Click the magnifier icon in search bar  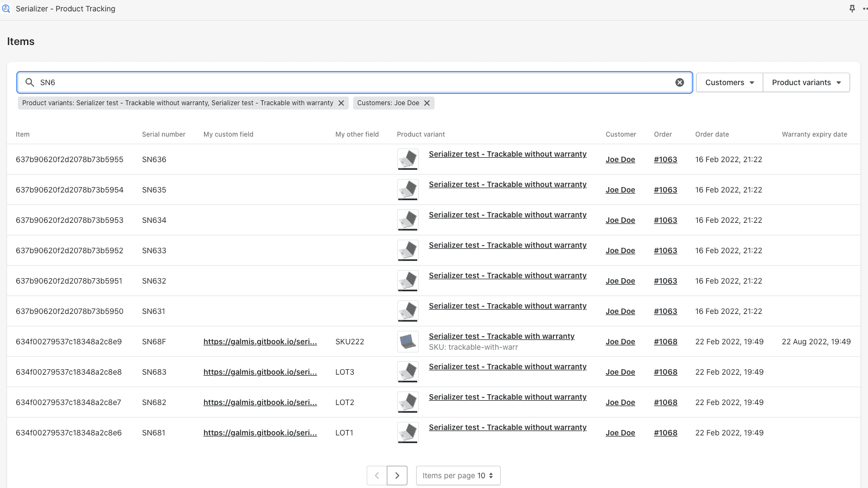30,82
